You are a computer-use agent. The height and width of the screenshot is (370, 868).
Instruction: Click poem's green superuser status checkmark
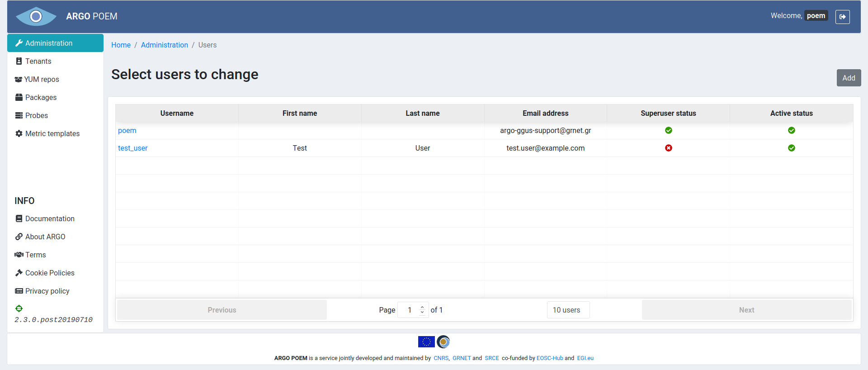pyautogui.click(x=668, y=130)
